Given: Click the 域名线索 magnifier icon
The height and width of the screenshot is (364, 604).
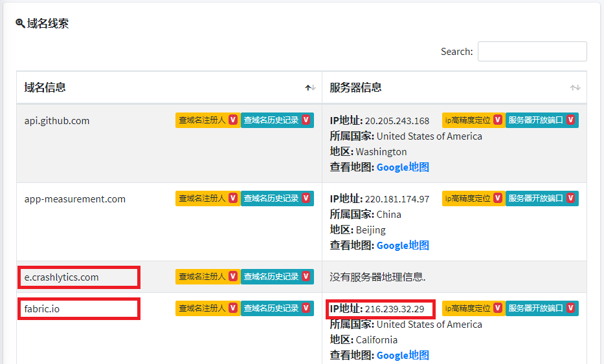Looking at the screenshot, I should (x=20, y=23).
